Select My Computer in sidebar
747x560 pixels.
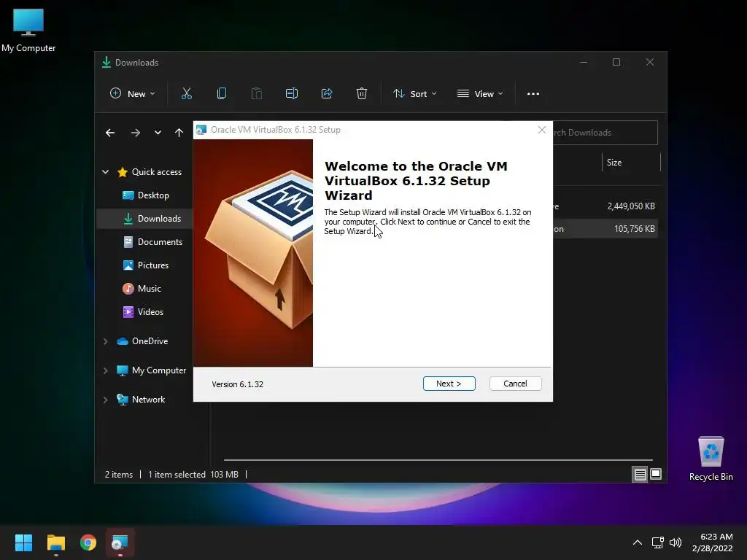click(x=152, y=370)
